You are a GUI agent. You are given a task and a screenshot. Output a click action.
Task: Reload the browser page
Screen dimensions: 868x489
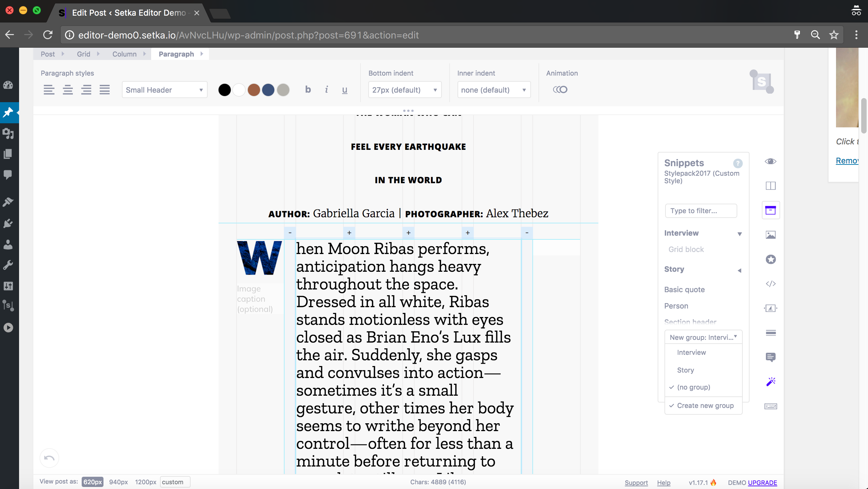pos(48,35)
